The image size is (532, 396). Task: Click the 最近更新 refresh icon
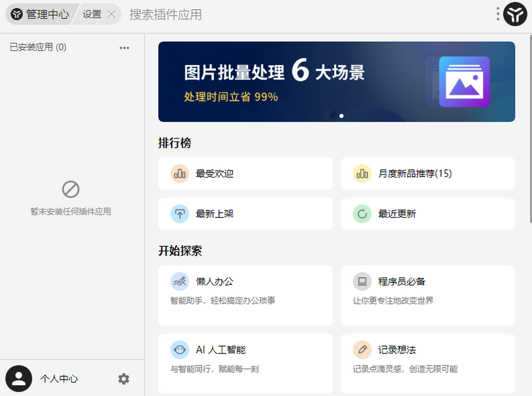coord(362,214)
